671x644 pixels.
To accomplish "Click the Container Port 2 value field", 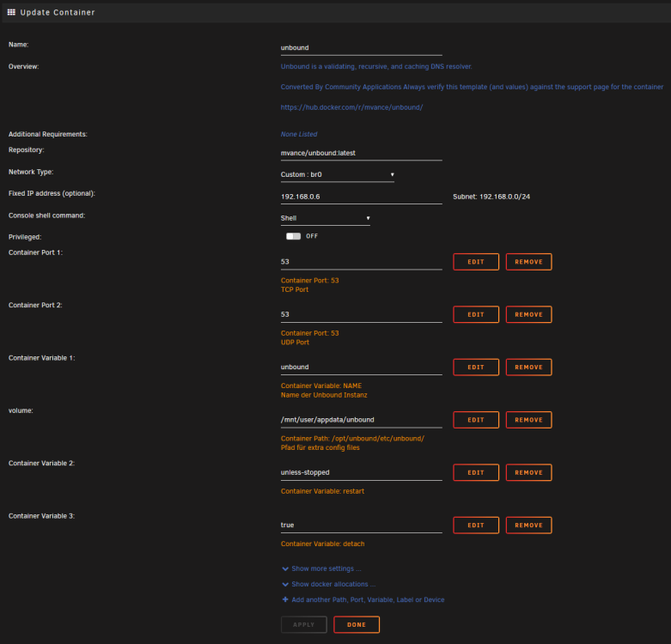I will pos(361,314).
